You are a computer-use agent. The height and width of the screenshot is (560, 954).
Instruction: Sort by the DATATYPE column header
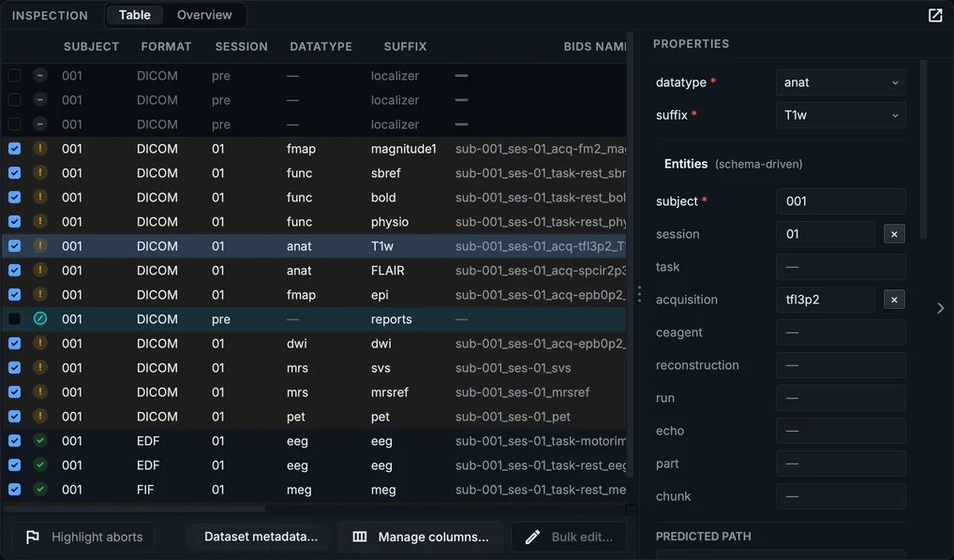click(320, 47)
